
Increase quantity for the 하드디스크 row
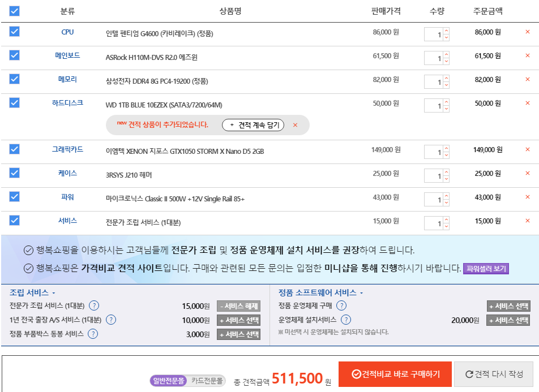coord(446,102)
